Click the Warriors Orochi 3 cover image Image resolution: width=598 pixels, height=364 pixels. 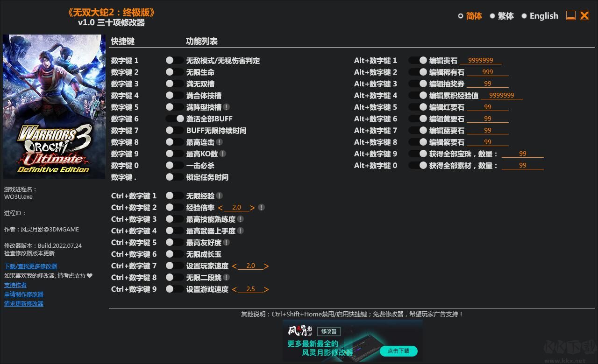coord(54,106)
